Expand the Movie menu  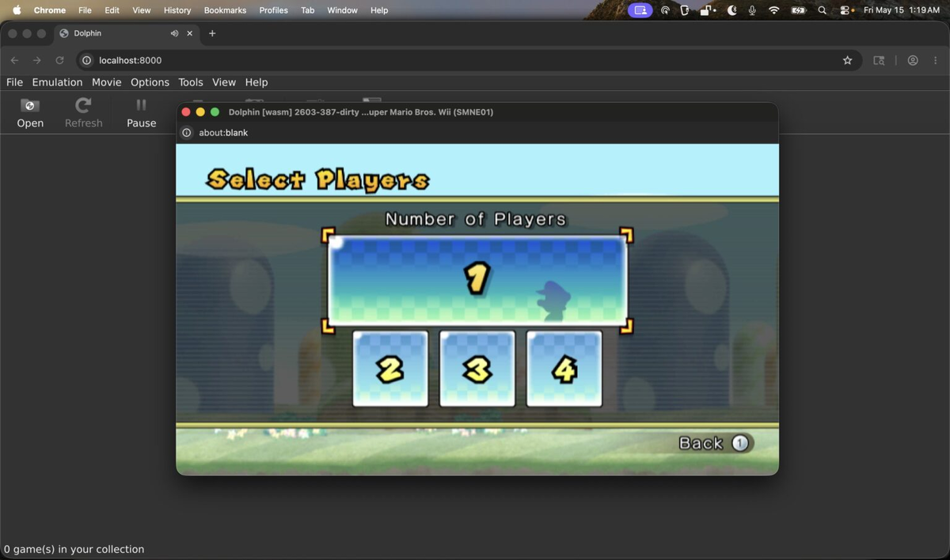point(106,82)
